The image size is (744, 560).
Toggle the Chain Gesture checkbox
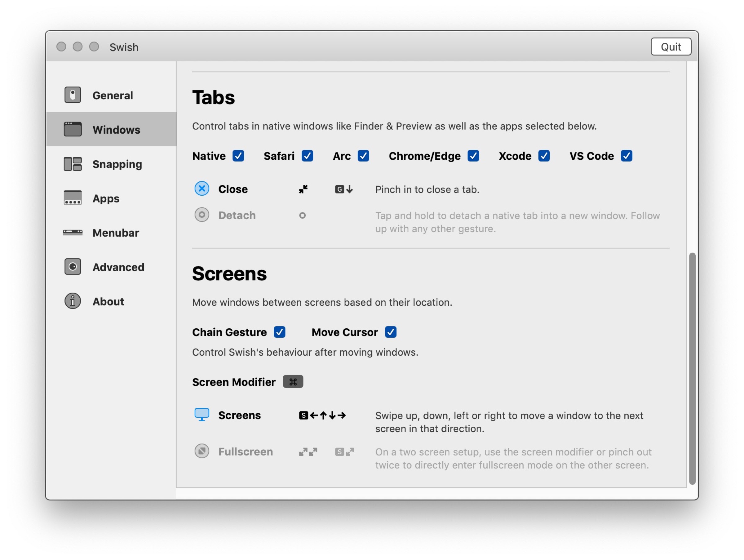click(x=279, y=332)
